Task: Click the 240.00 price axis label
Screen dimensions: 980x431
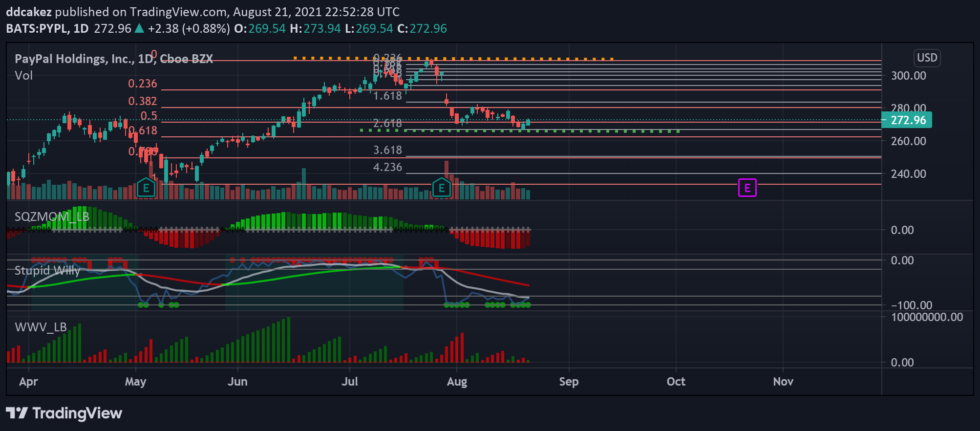Action: pyautogui.click(x=908, y=174)
